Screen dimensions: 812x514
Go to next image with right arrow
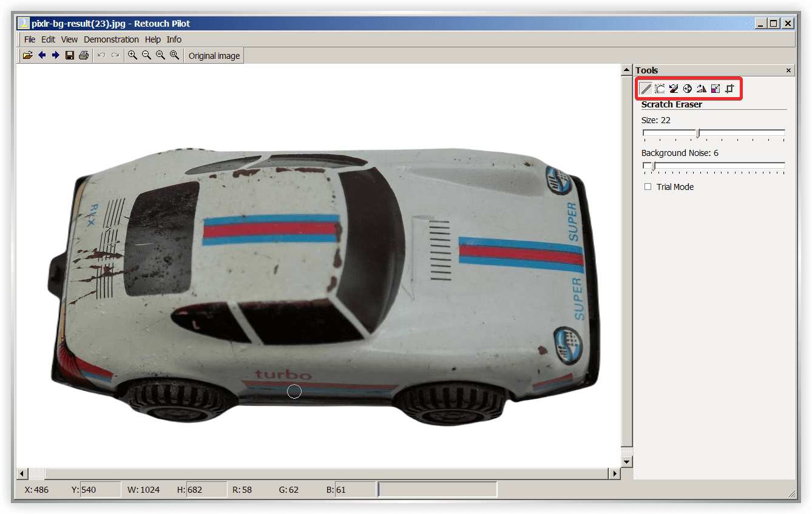[55, 56]
